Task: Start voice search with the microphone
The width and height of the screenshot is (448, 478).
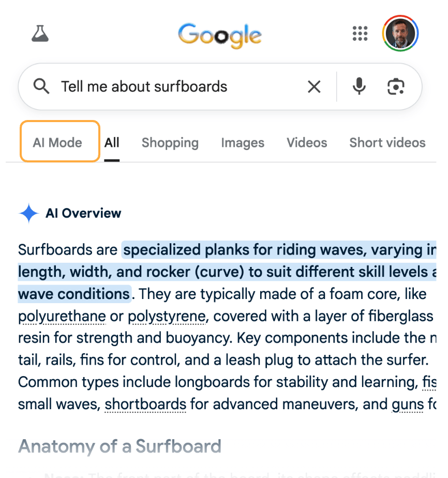Action: coord(359,86)
